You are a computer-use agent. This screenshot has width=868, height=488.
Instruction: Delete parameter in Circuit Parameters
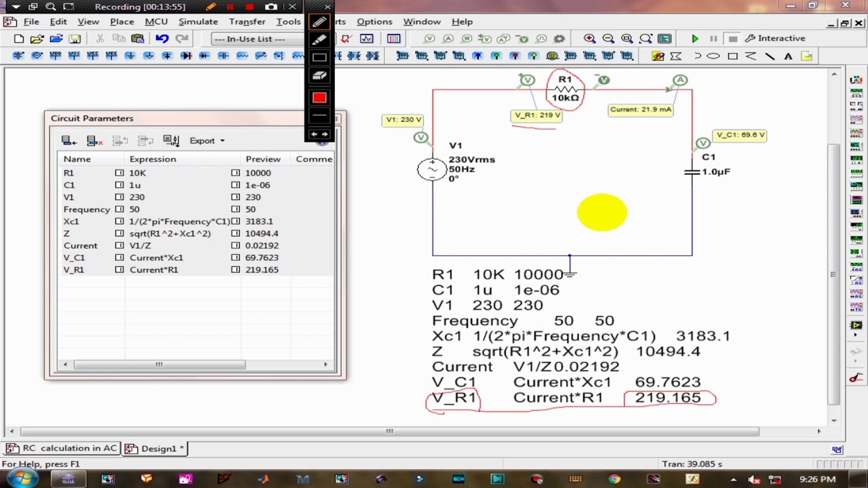pyautogui.click(x=94, y=140)
